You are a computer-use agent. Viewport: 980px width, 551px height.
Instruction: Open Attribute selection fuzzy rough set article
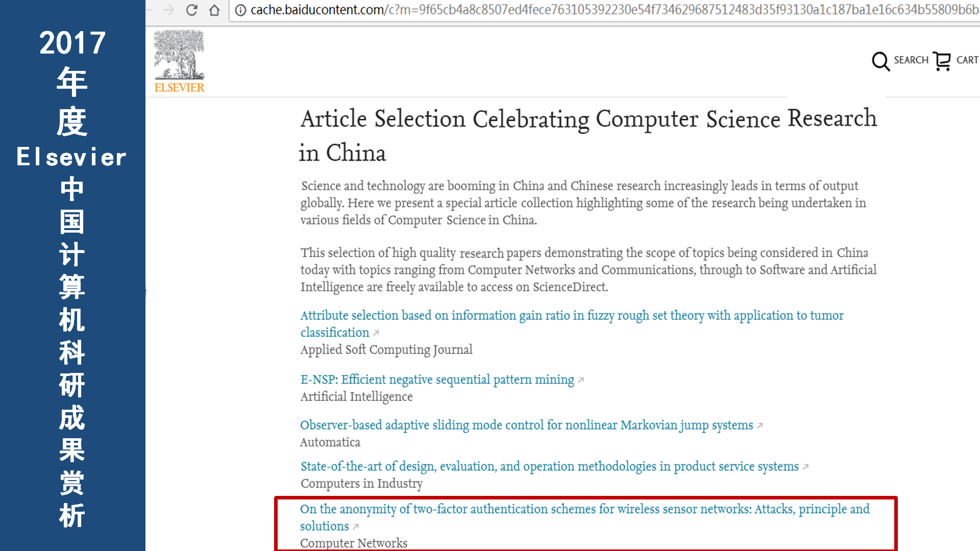[572, 324]
